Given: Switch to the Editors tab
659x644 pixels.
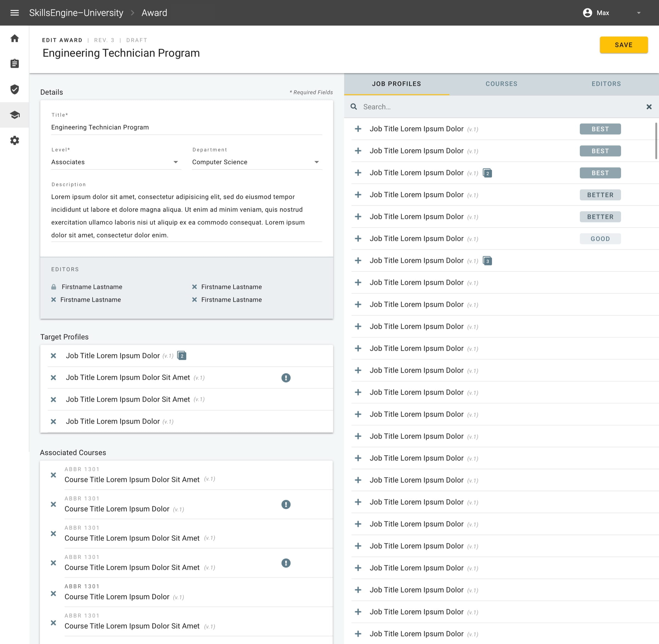Looking at the screenshot, I should point(606,84).
